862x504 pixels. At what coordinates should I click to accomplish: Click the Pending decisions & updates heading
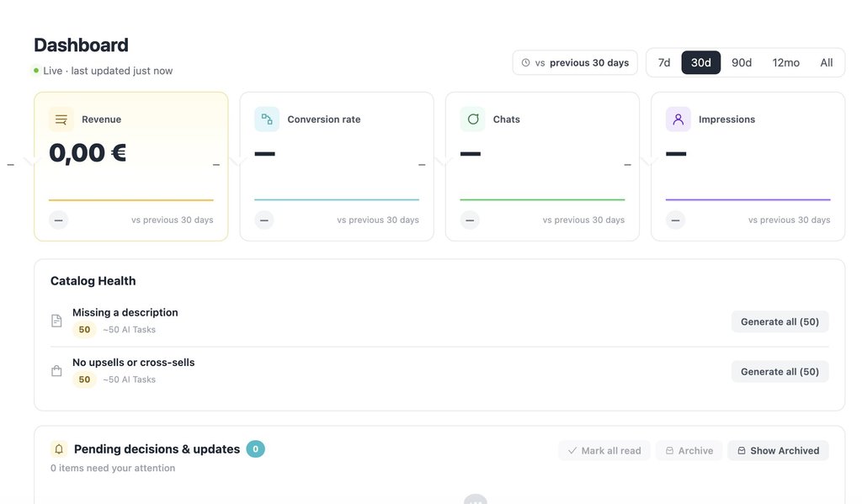click(157, 449)
